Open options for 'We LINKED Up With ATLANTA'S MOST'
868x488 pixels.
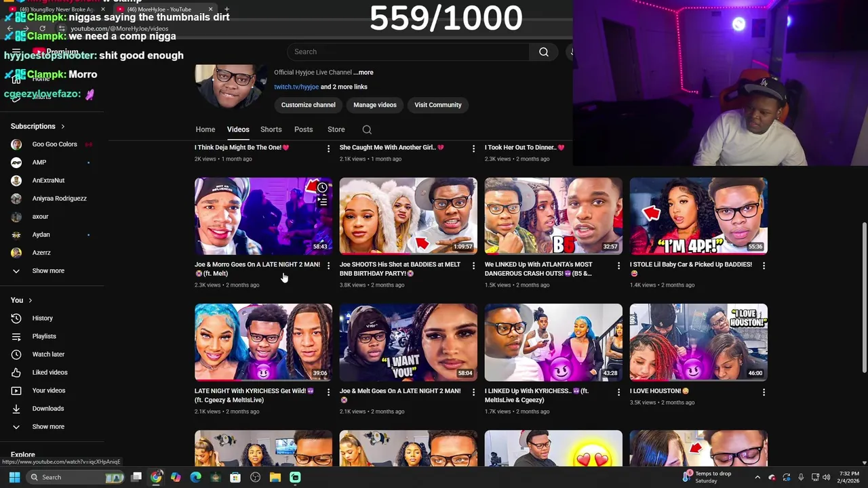point(618,266)
